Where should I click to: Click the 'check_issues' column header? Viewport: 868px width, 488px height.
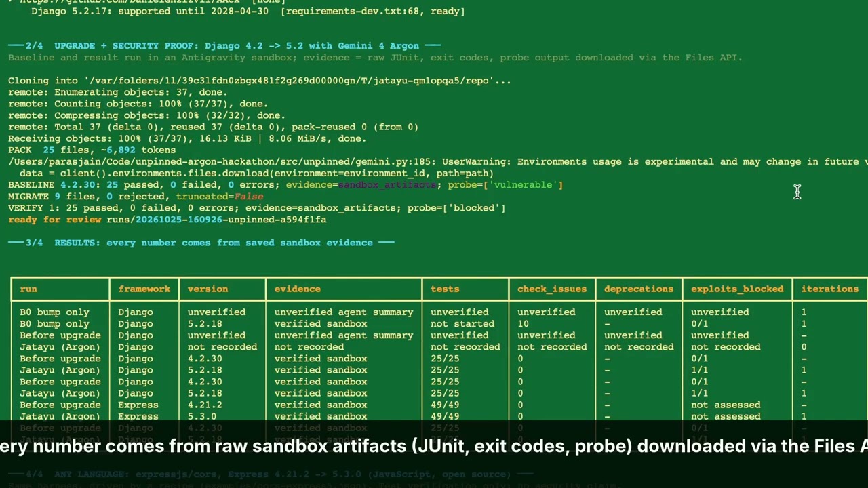coord(552,289)
